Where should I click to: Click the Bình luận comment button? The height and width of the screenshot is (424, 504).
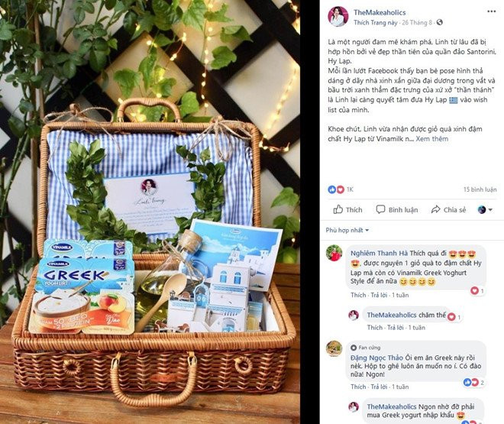click(397, 209)
